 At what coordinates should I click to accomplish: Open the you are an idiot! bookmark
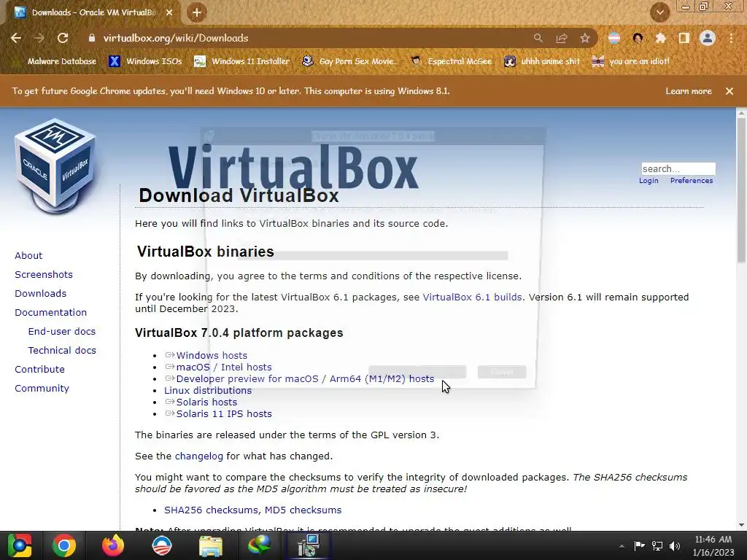[x=630, y=61]
